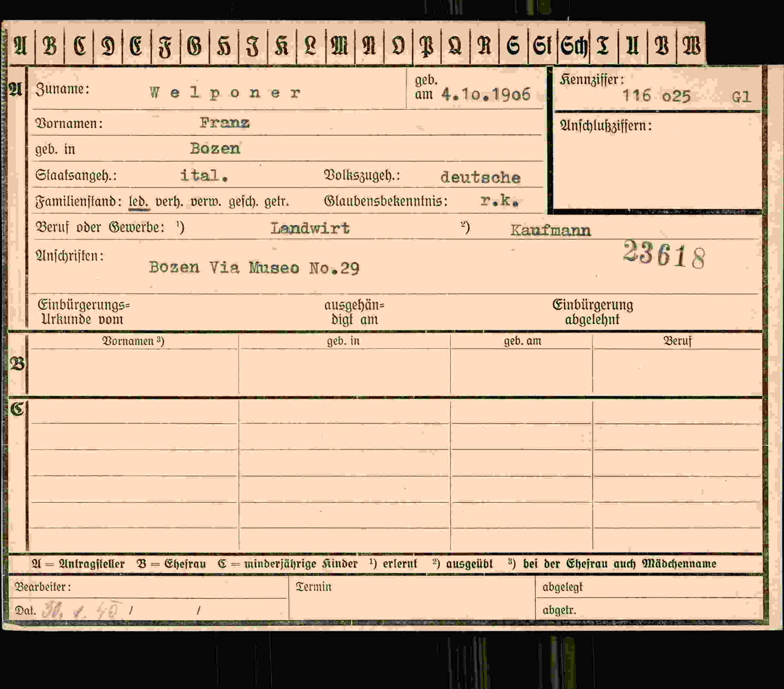The image size is (784, 689).
Task: Click the 'Termin' label
Action: tap(313, 587)
